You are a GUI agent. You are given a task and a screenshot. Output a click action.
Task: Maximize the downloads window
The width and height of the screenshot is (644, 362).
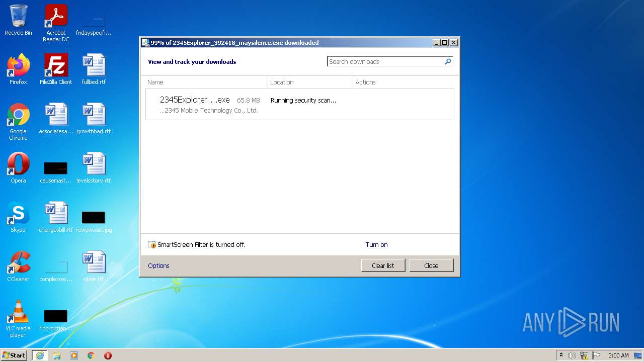(445, 43)
